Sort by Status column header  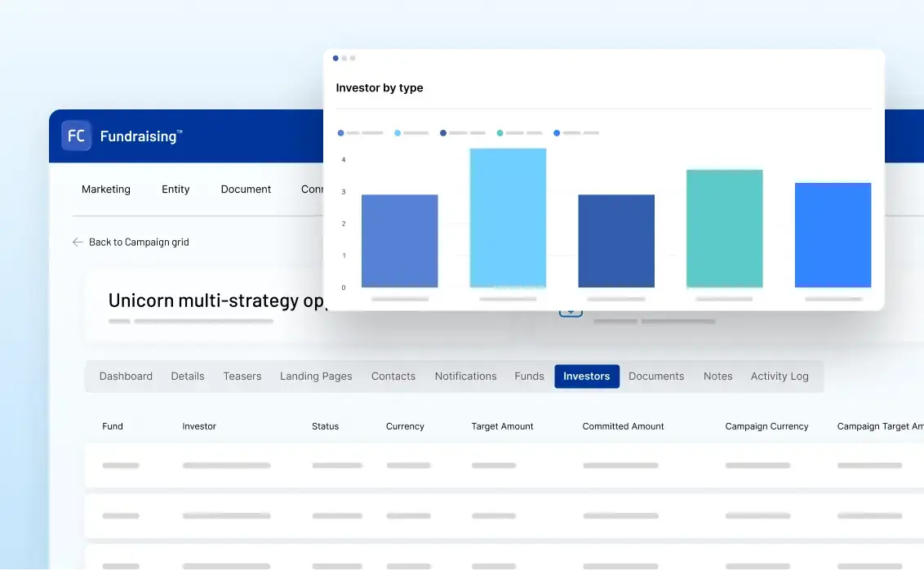coord(325,426)
